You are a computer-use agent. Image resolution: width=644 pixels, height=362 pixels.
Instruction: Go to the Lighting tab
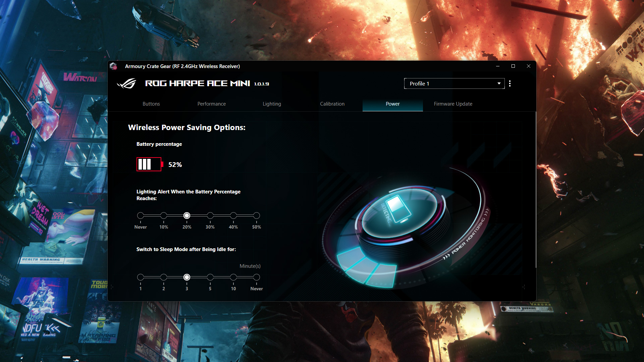(272, 104)
